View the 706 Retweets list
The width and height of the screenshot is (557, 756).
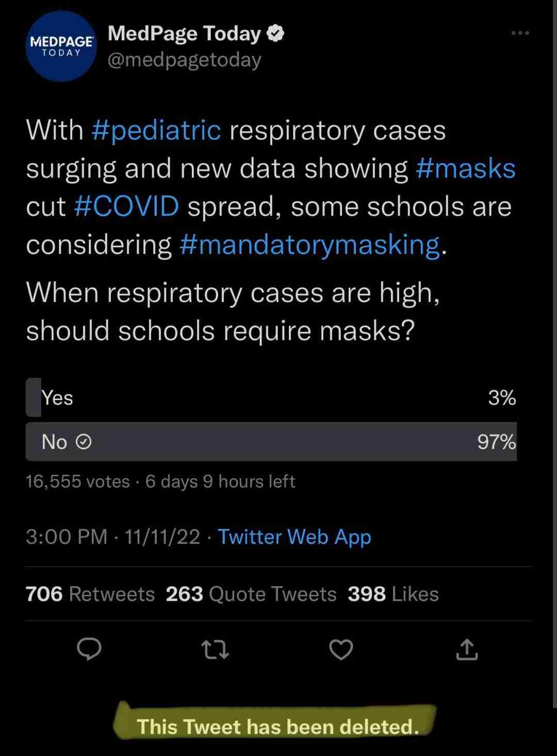pos(90,594)
